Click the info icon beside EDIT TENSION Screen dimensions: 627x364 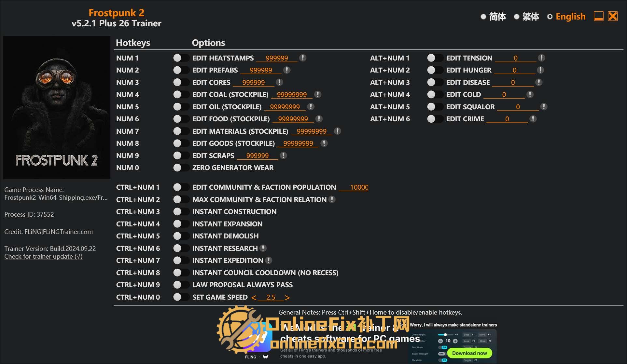pos(542,58)
